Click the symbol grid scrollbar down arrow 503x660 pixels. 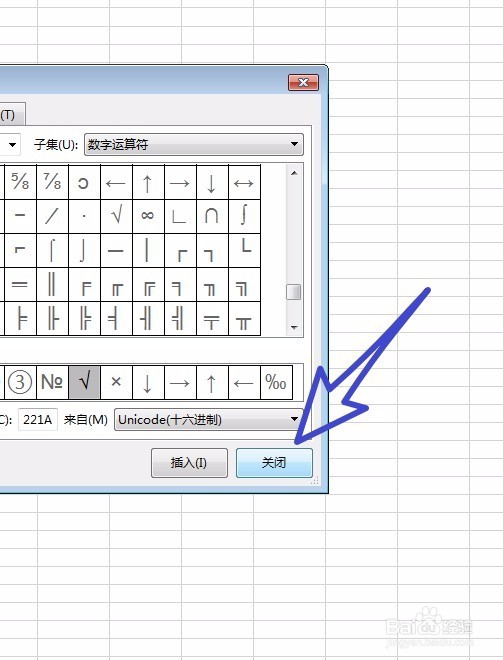pyautogui.click(x=294, y=327)
